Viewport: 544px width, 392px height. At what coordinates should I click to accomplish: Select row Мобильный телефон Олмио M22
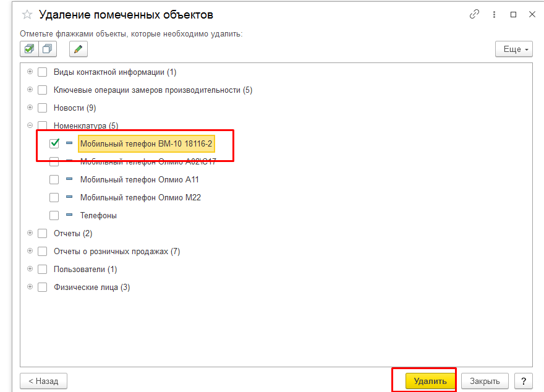click(x=140, y=198)
